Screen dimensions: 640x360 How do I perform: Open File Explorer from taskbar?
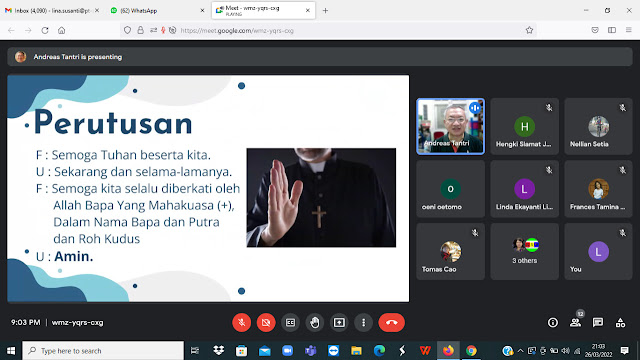(x=356, y=351)
